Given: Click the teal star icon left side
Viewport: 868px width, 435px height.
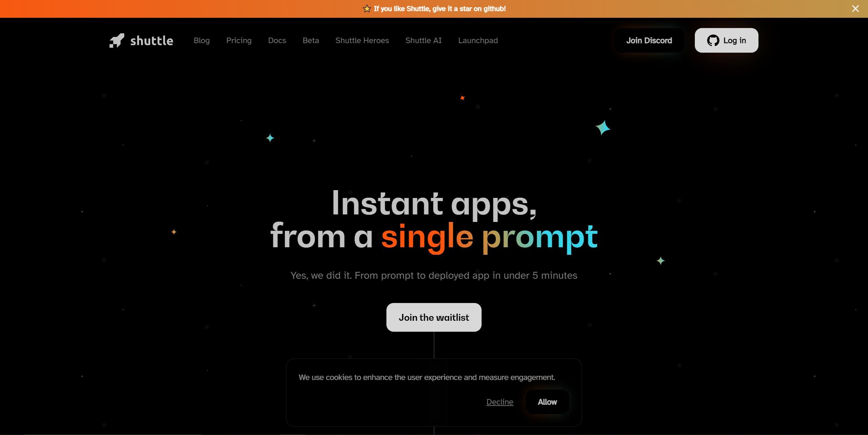Looking at the screenshot, I should click(270, 137).
